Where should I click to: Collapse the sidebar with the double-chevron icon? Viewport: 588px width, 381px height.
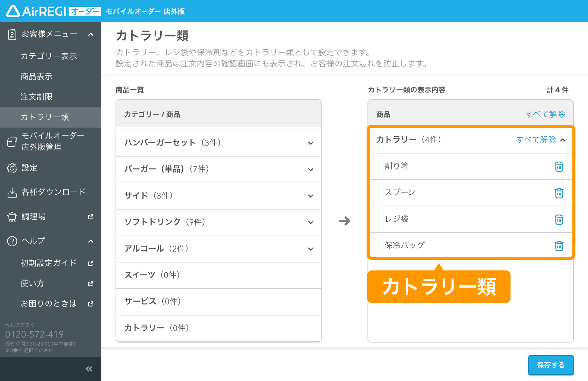pyautogui.click(x=89, y=369)
